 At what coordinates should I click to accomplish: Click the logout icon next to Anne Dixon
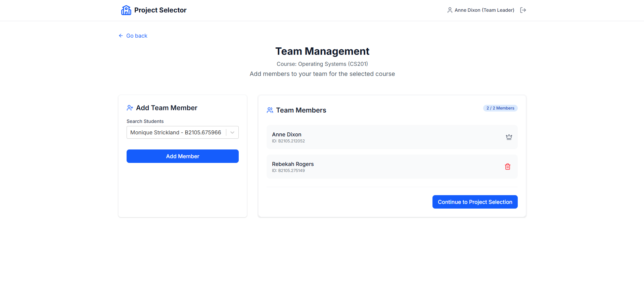pos(523,10)
